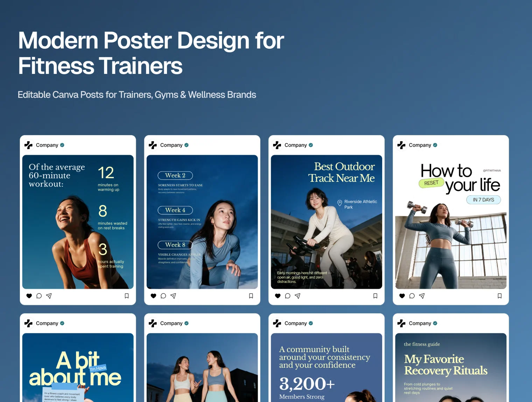Image resolution: width=532 pixels, height=402 pixels.
Task: Comment on How to Reset your life post
Action: (412, 296)
